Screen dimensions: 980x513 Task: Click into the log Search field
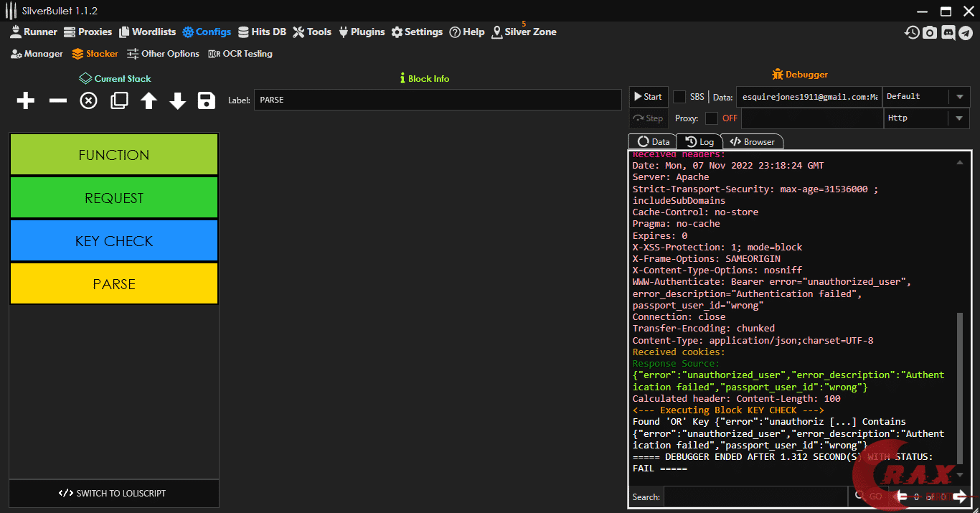click(755, 496)
